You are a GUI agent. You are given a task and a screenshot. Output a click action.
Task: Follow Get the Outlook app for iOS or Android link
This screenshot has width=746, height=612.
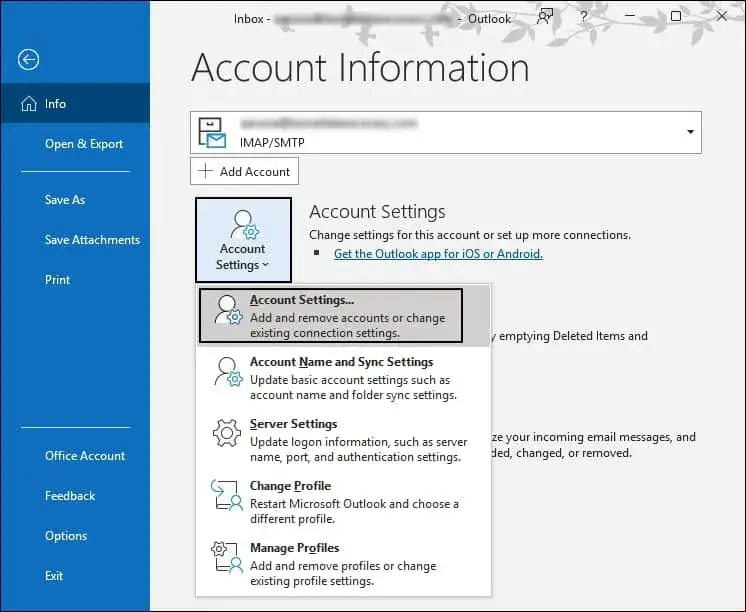(x=438, y=254)
